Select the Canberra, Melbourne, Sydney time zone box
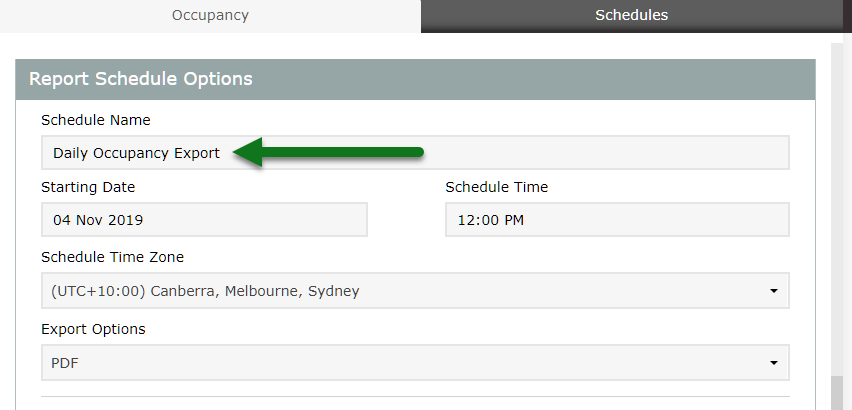This screenshot has height=410, width=852. pos(400,291)
